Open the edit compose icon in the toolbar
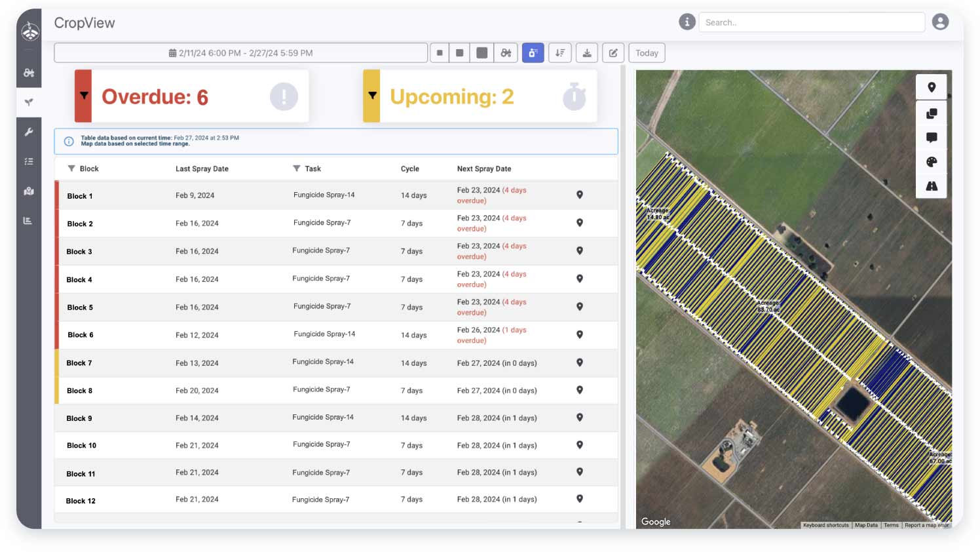 click(613, 52)
